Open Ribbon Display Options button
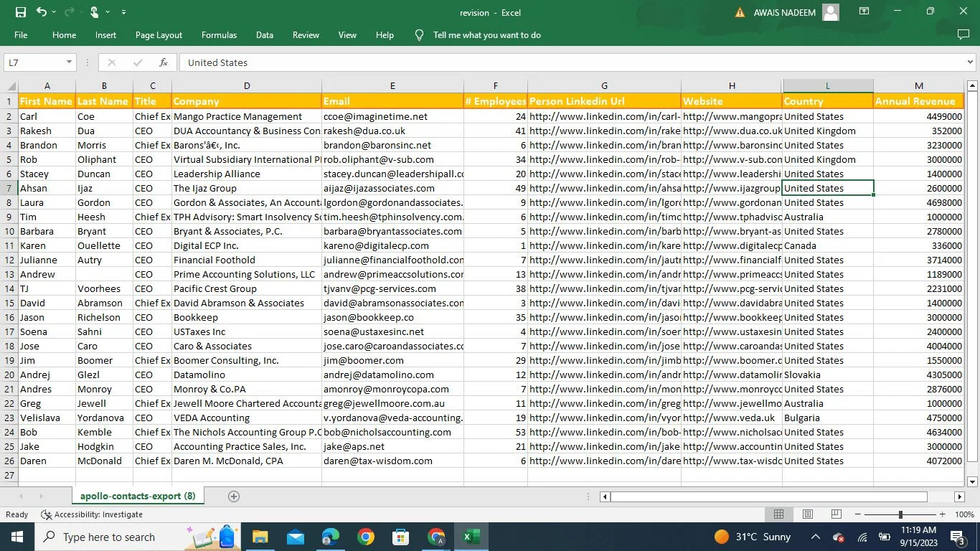 (x=864, y=12)
